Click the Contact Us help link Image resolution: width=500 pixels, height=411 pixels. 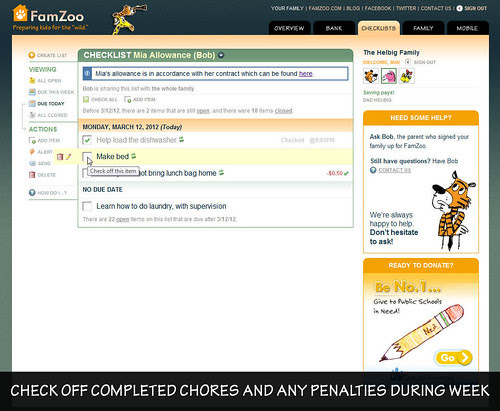[394, 170]
